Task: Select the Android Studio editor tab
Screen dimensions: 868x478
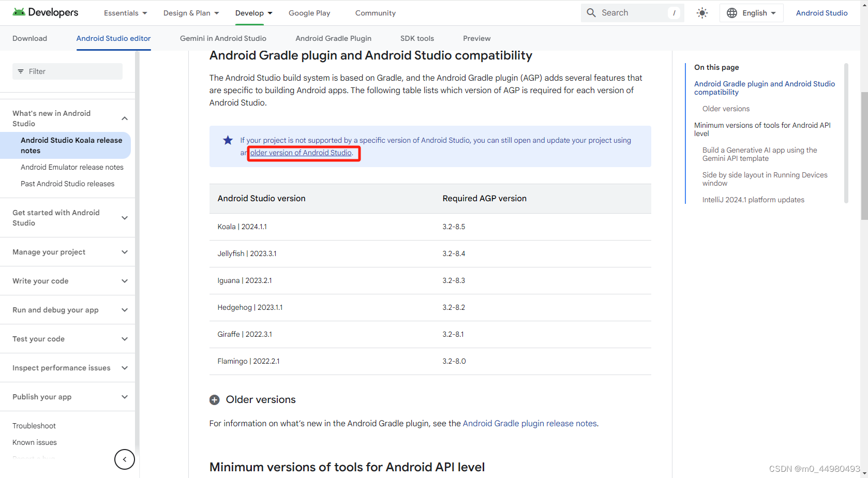Action: pos(114,38)
